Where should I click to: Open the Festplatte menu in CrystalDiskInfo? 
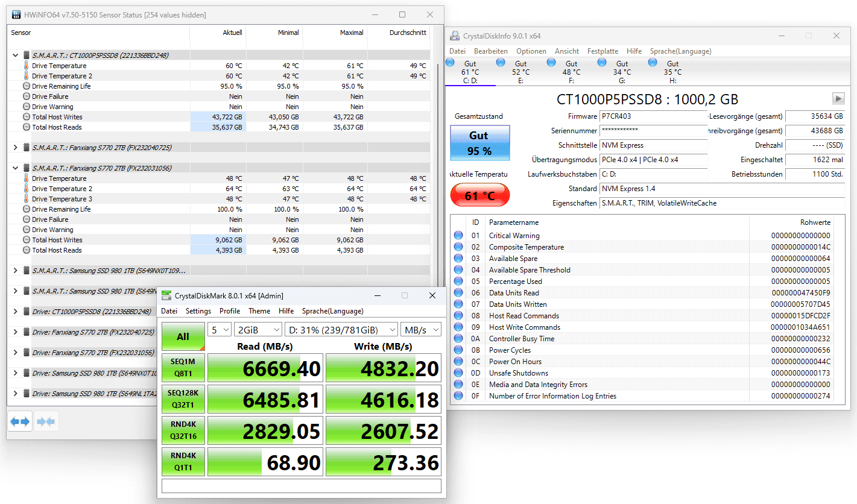pyautogui.click(x=602, y=51)
